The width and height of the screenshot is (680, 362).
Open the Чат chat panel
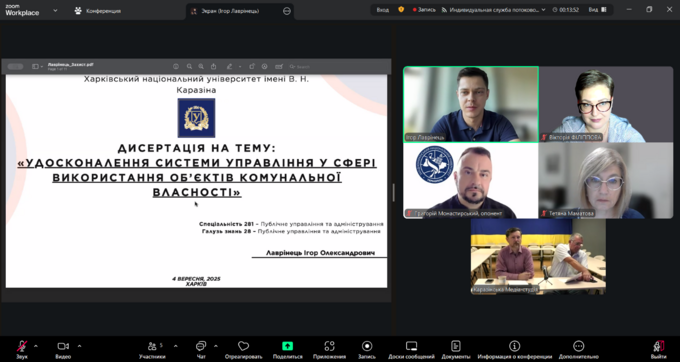(201, 349)
